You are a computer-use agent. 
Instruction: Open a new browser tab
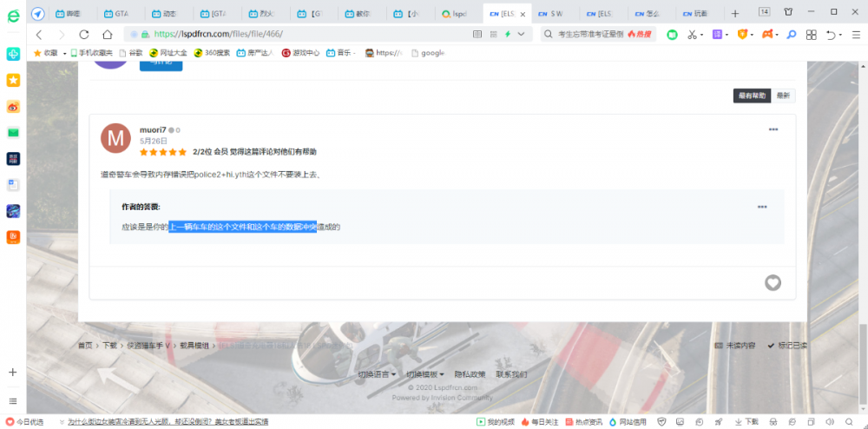click(735, 13)
